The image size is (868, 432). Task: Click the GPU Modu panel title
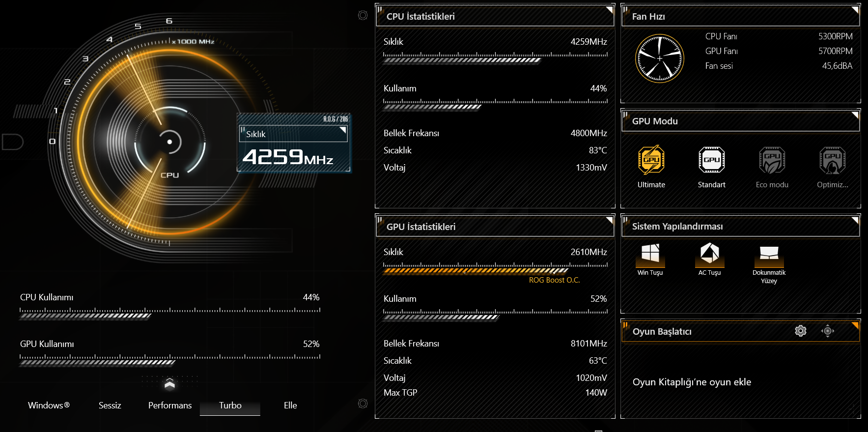(655, 121)
